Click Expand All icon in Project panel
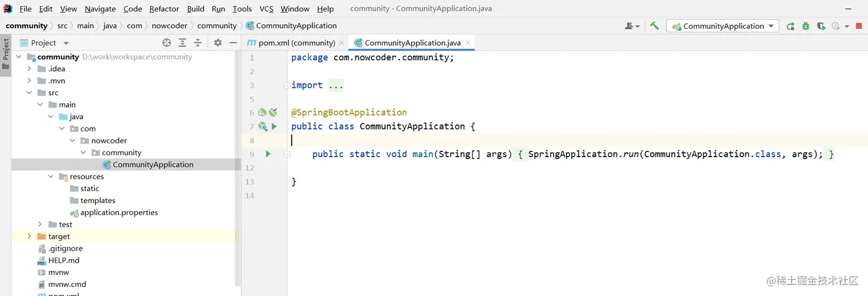Viewport: 868px width, 296px height. pyautogui.click(x=183, y=42)
